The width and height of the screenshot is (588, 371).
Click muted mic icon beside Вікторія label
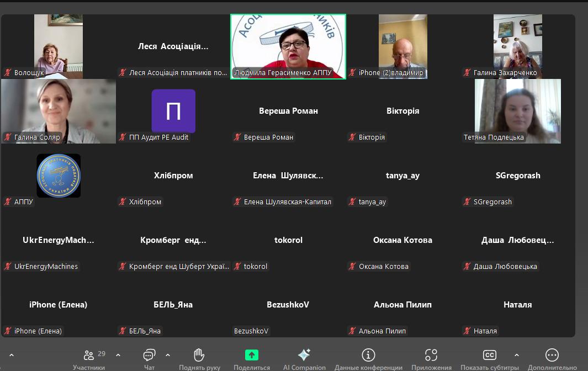(352, 137)
